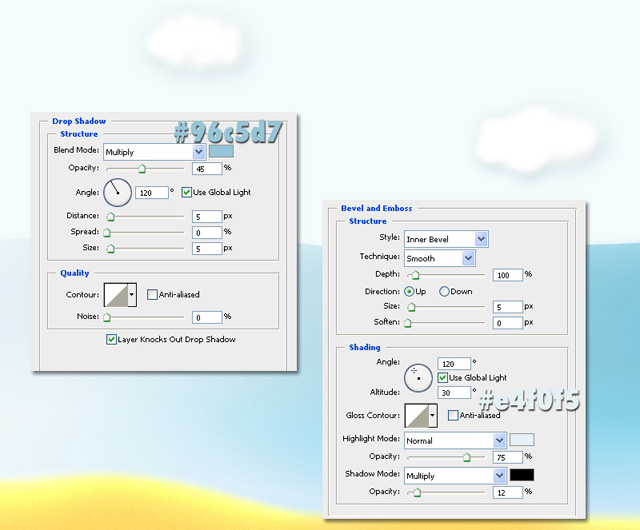This screenshot has height=530, width=640.
Task: Click the Bevel Size value field
Action: click(x=507, y=307)
